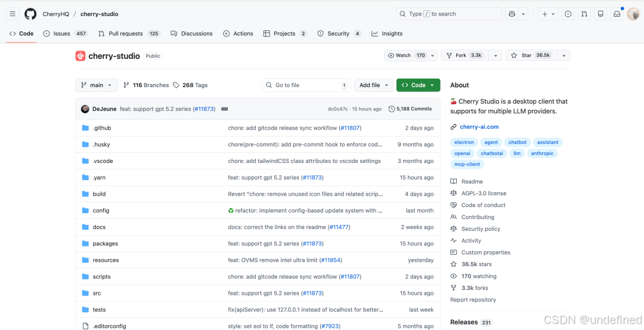Focus the Type / to search field
This screenshot has height=330, width=644.
point(449,14)
